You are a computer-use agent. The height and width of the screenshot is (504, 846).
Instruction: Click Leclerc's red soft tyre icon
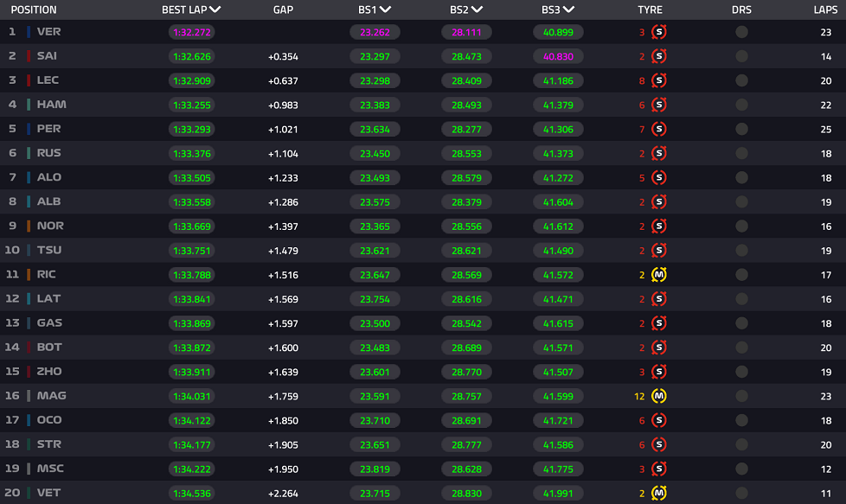click(659, 80)
